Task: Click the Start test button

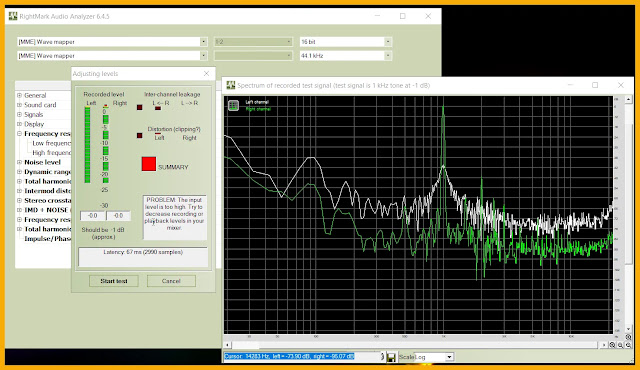Action: tap(114, 281)
